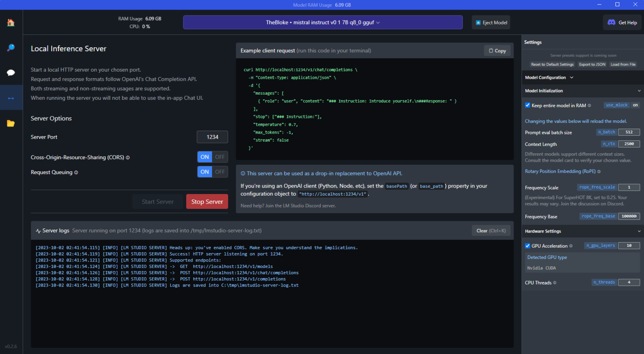Turn Request Queuing ON

coord(205,172)
